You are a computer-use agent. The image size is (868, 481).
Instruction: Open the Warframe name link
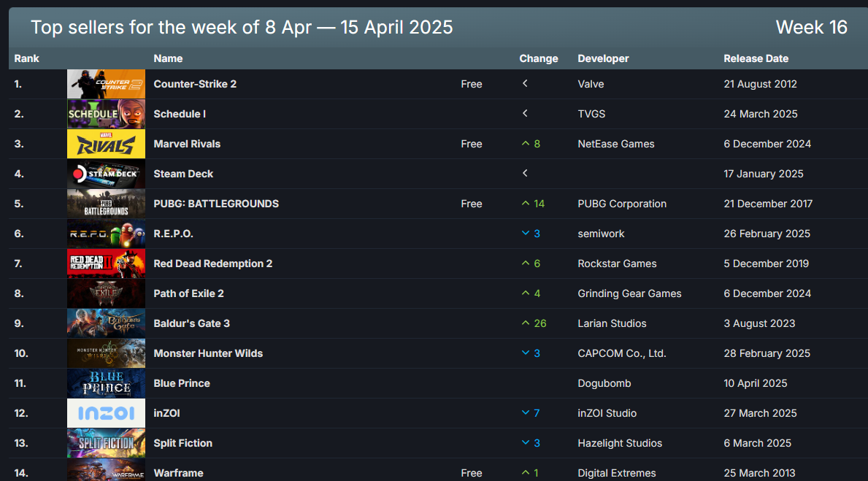pyautogui.click(x=178, y=473)
